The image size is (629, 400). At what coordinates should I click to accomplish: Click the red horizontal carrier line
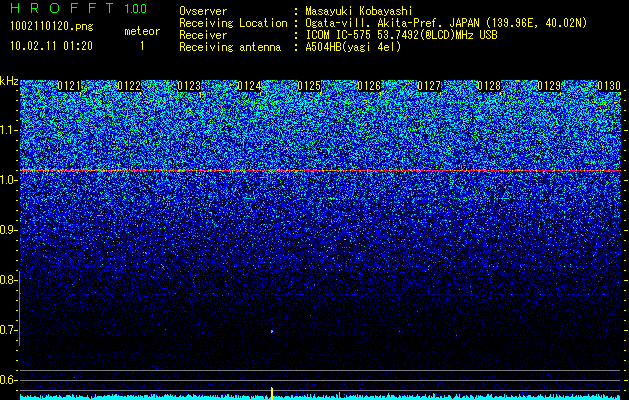(x=320, y=171)
